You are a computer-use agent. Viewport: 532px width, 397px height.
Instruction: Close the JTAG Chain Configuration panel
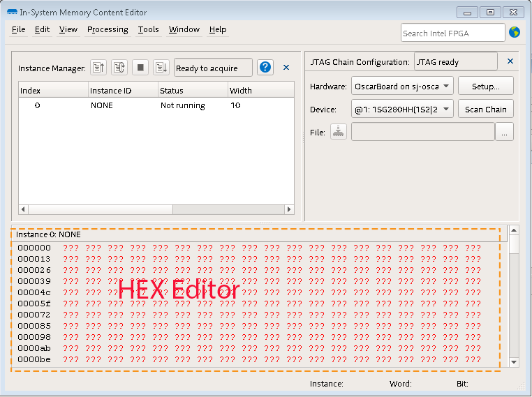click(x=510, y=61)
